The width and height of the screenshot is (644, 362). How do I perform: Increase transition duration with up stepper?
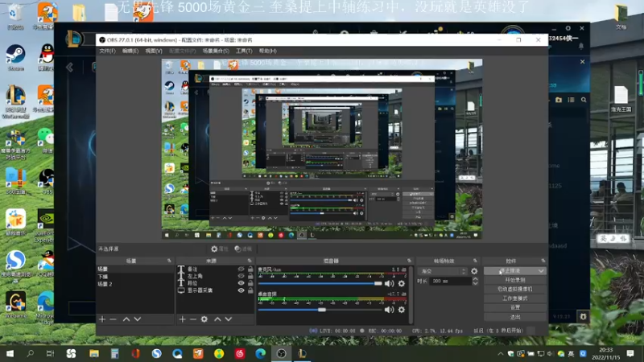(475, 279)
